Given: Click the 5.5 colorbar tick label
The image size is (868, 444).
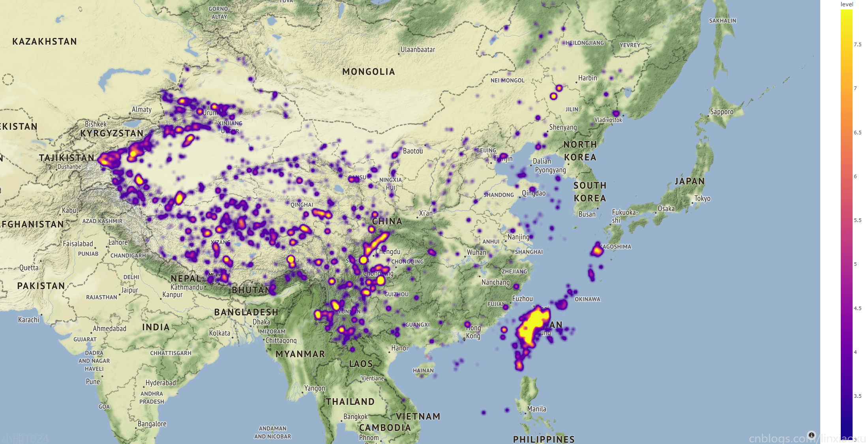Looking at the screenshot, I should click(858, 220).
